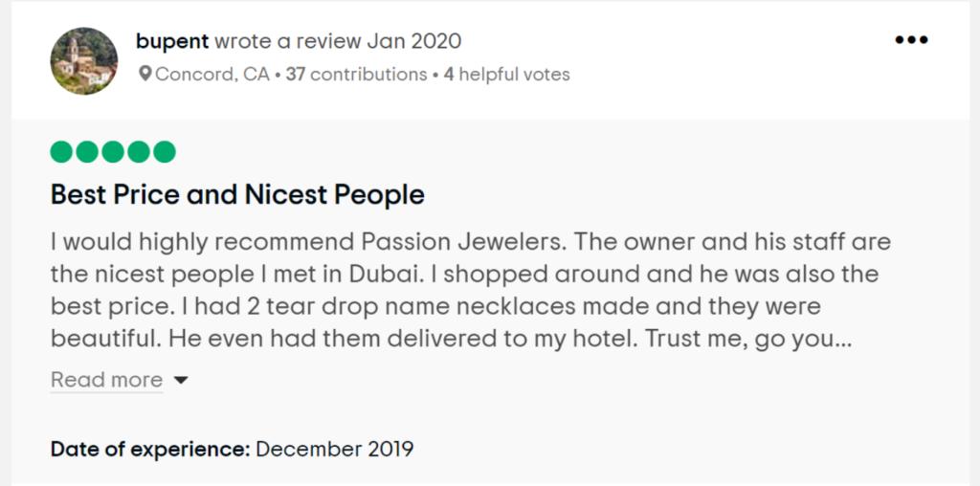Click the 4 helpful votes text
The image size is (980, 486).
[x=506, y=74]
